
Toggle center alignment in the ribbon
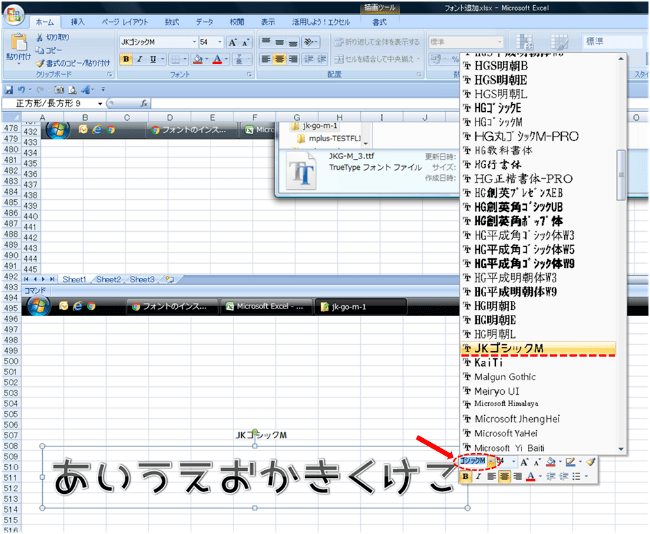(x=280, y=59)
